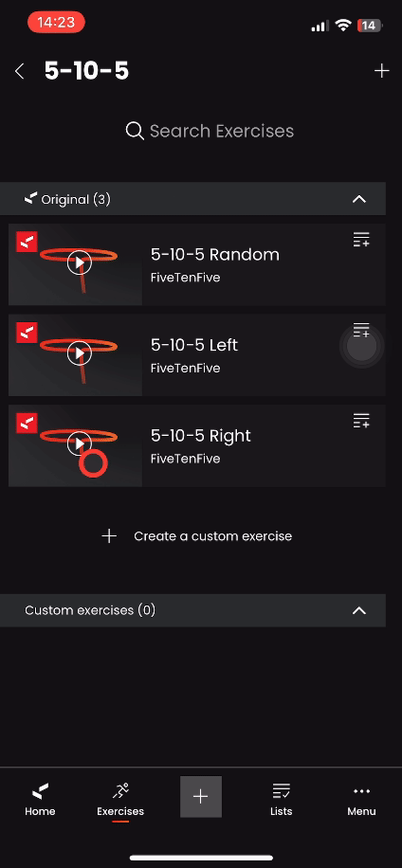Image resolution: width=402 pixels, height=868 pixels.
Task: Add 5-10-5 Random to a list
Action: click(361, 240)
